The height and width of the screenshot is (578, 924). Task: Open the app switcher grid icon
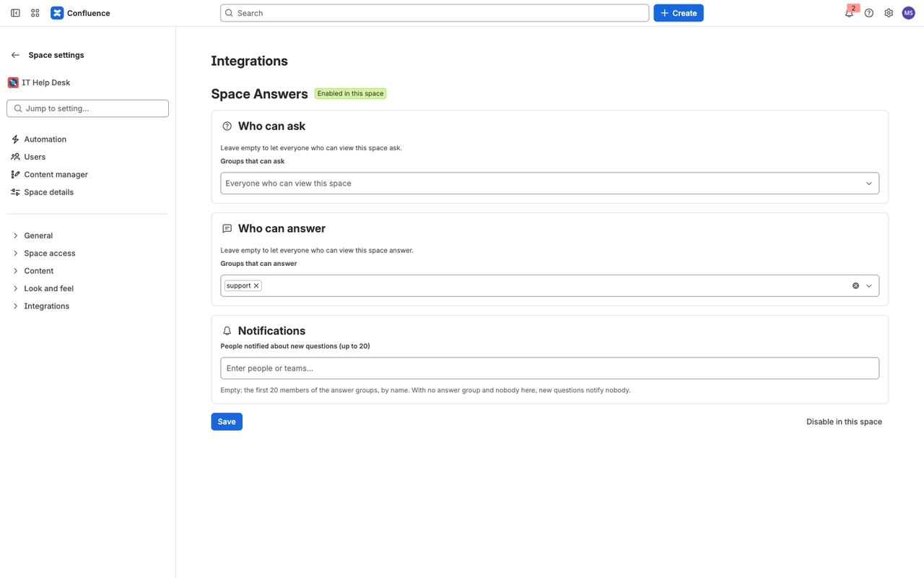pos(35,13)
